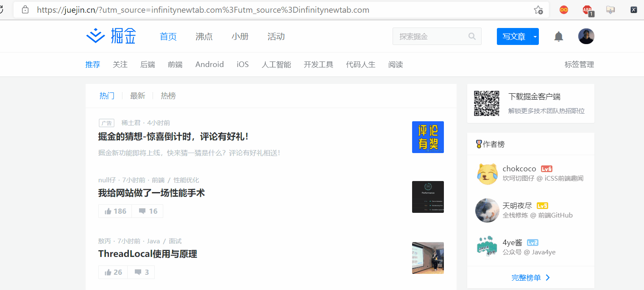Click the 写文章 button
Image resolution: width=644 pixels, height=290 pixels.
[x=514, y=36]
